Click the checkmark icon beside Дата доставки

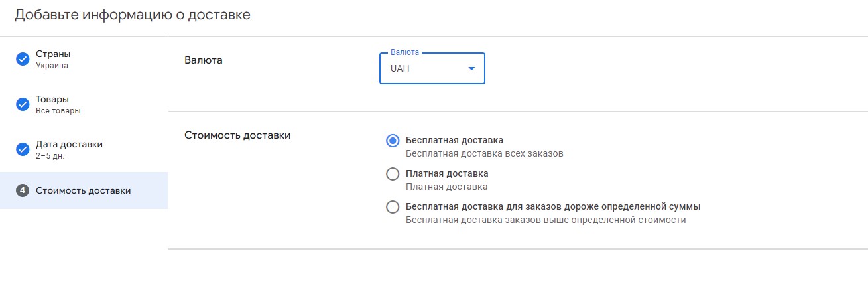tap(23, 149)
